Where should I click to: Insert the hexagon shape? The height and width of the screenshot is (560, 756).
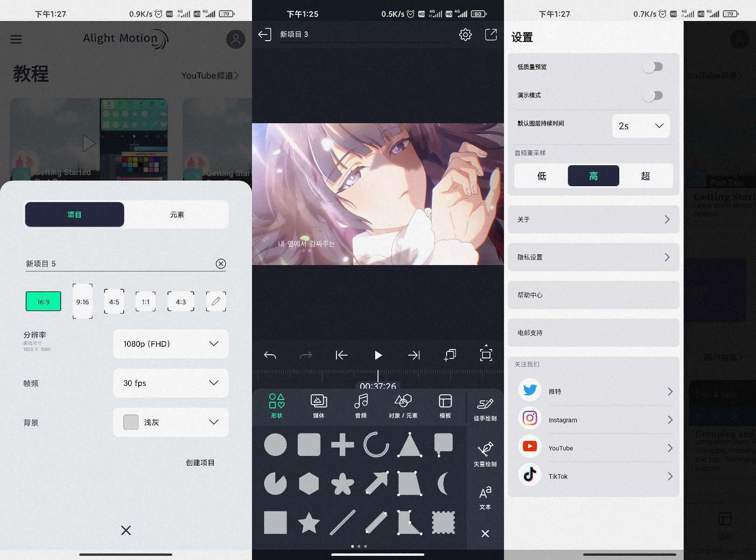pos(309,483)
